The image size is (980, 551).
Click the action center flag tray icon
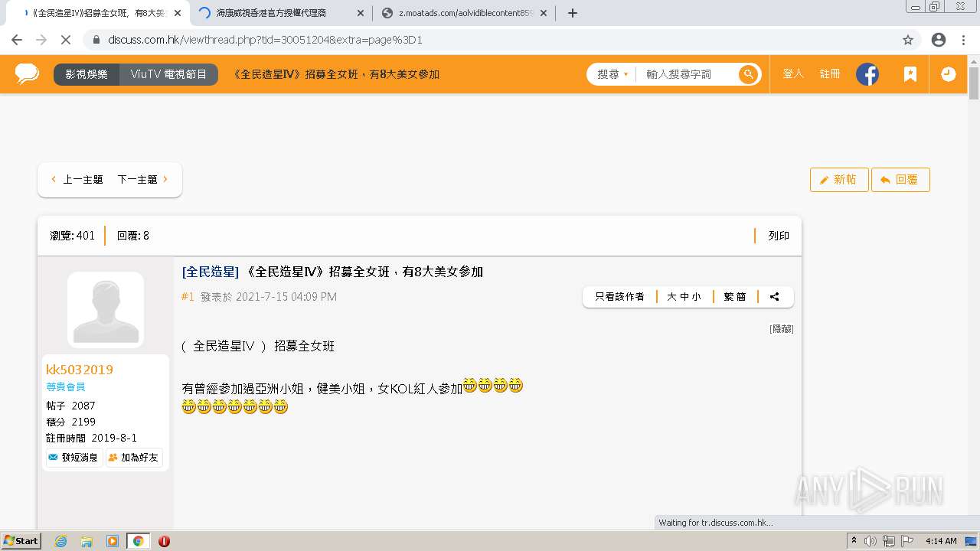pos(906,541)
